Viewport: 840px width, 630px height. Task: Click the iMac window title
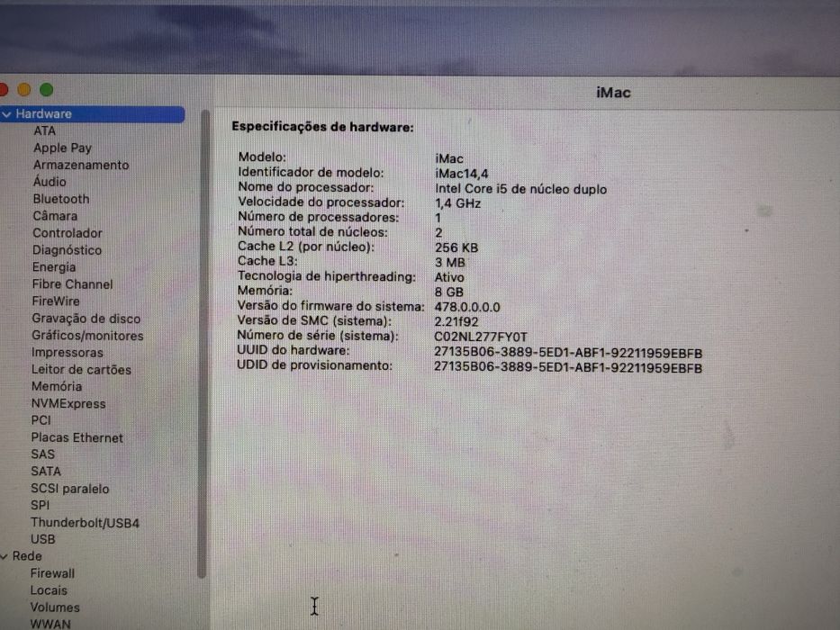(613, 93)
